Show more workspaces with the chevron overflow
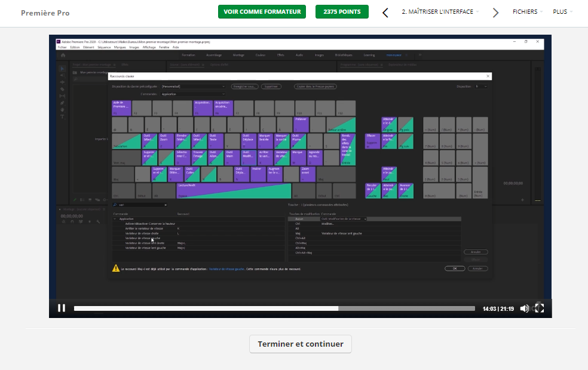Image resolution: width=588 pixels, height=370 pixels. (x=420, y=55)
